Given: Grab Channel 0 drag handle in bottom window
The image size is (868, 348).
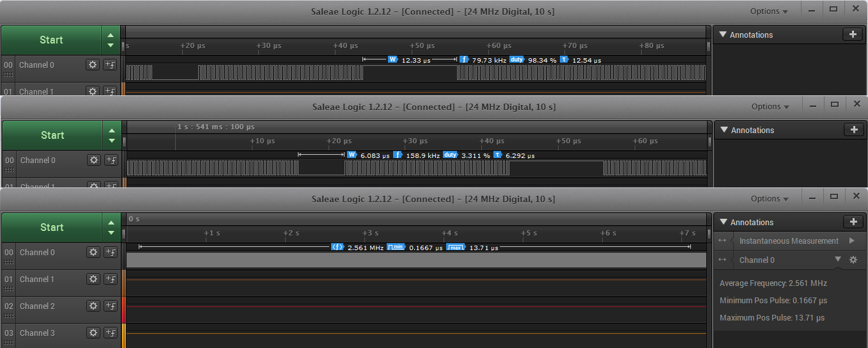Looking at the screenshot, I should [x=8, y=260].
